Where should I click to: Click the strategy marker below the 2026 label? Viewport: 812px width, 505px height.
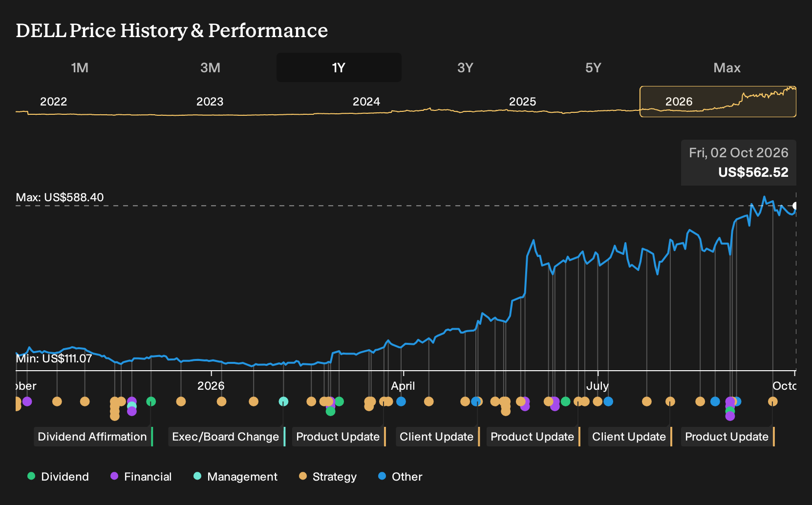coord(221,401)
